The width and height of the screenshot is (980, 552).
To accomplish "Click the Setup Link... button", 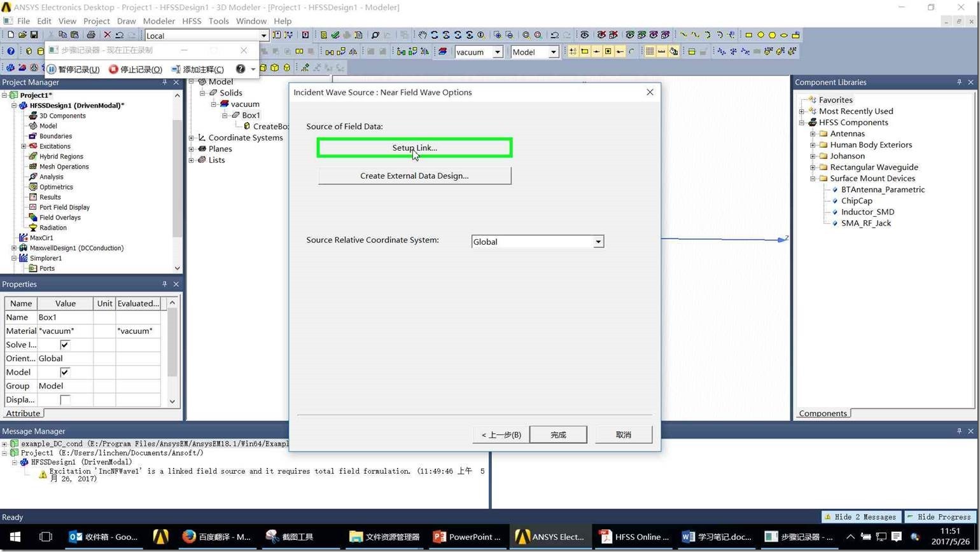I will tap(414, 148).
